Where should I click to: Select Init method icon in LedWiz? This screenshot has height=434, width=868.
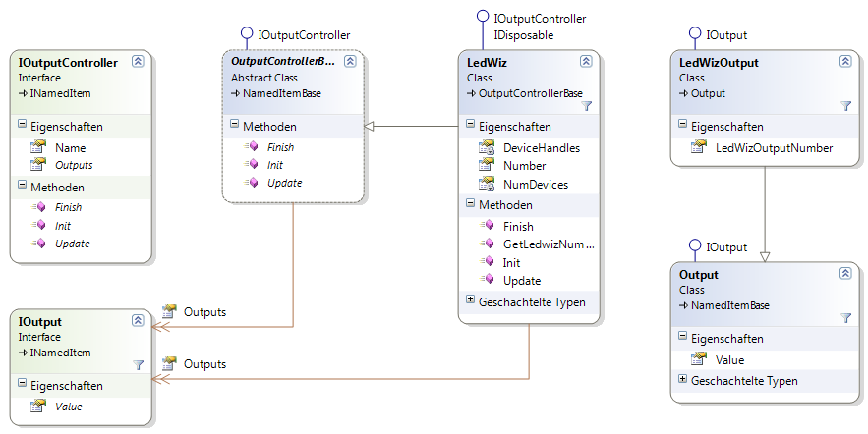click(x=488, y=261)
